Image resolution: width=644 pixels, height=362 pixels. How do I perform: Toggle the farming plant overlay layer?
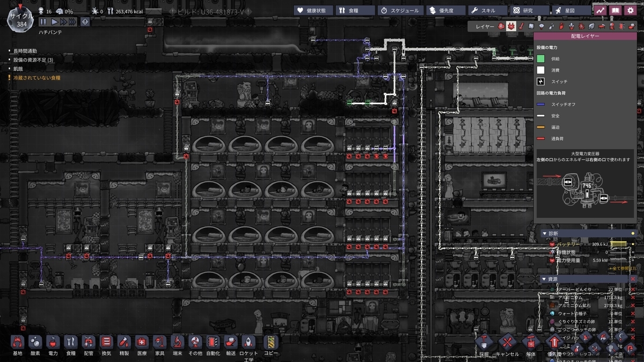click(591, 26)
